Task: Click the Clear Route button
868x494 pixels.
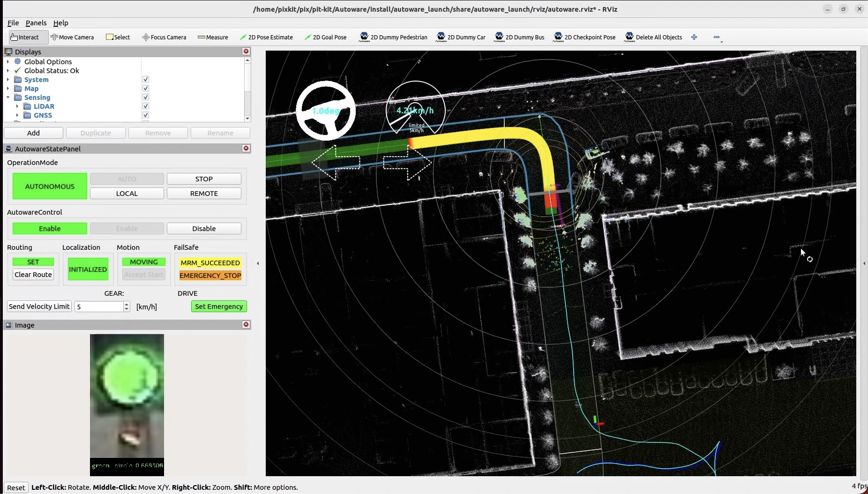Action: [33, 274]
